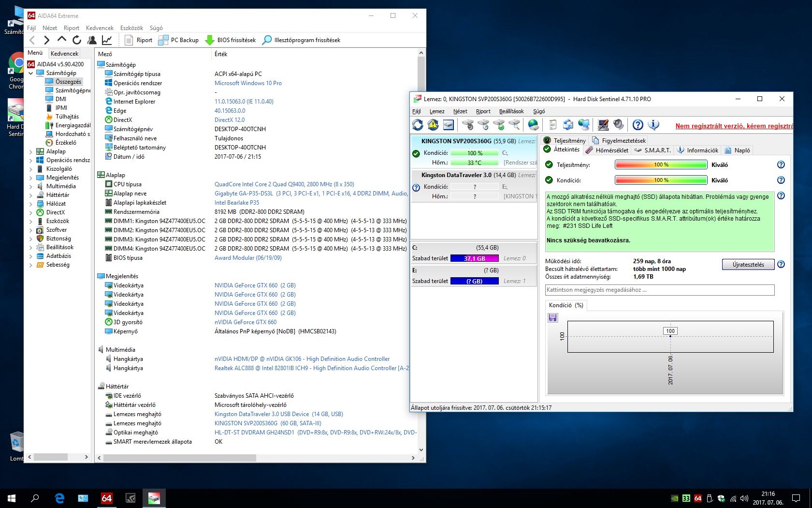Image resolution: width=812 pixels, height=508 pixels.
Task: Open the AIDA64 Eszközök menu
Action: tap(131, 28)
